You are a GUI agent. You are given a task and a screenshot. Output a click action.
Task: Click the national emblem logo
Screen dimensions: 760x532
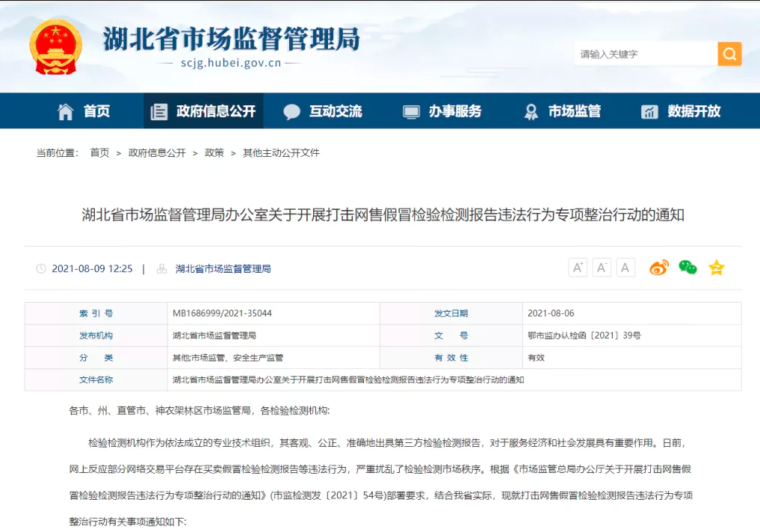55,47
